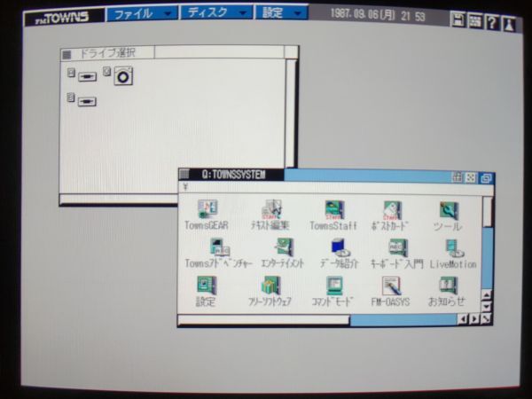
Task: Open the フリーソフトウェア free software icon
Action: [x=270, y=286]
